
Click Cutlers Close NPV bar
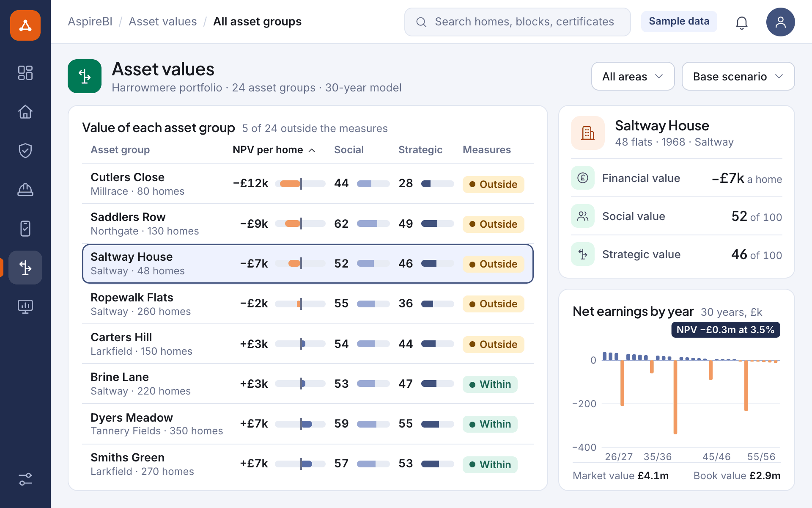click(300, 183)
